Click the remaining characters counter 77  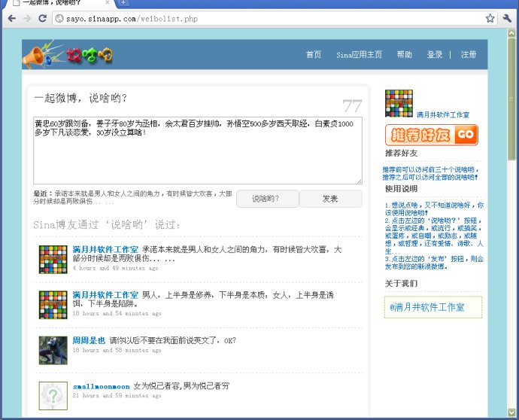(352, 106)
